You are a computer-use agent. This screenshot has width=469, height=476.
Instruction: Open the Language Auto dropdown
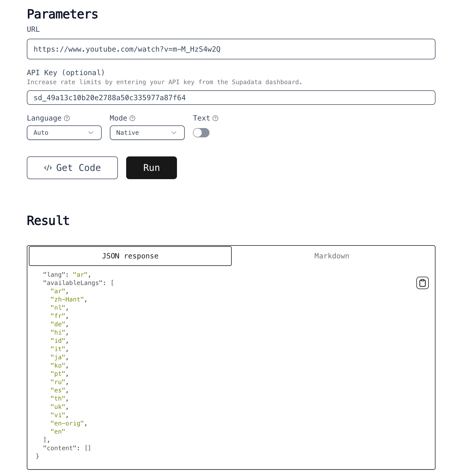[64, 133]
